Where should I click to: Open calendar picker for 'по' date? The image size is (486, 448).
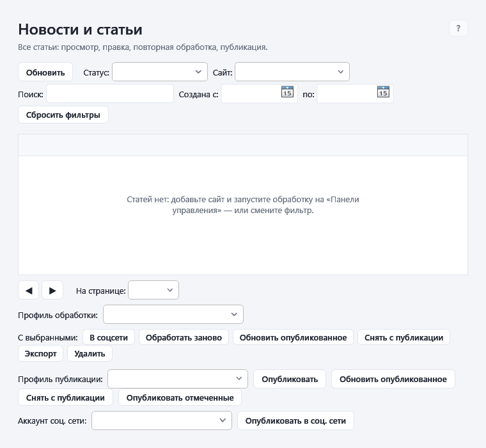click(383, 92)
